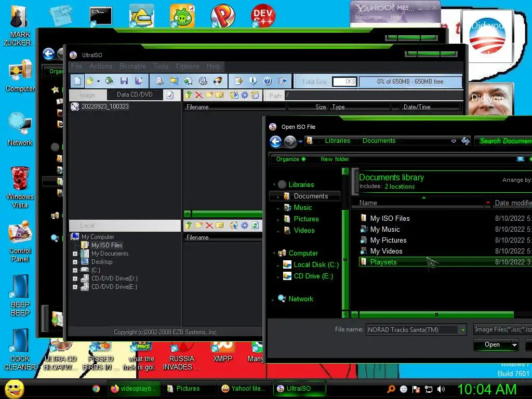Open the File menu in UltraISO
This screenshot has width=532, height=399.
pyautogui.click(x=77, y=66)
